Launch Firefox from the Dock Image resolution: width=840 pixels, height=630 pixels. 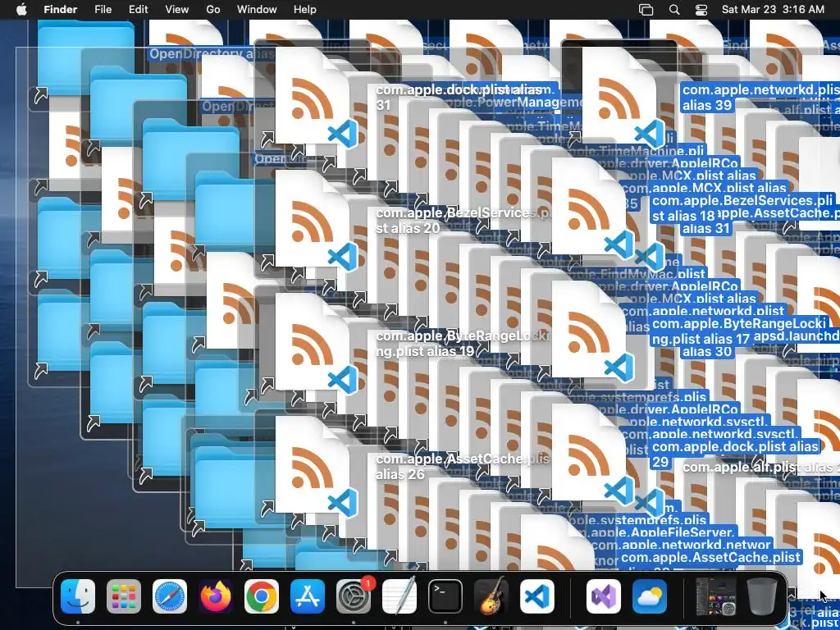[x=216, y=596]
